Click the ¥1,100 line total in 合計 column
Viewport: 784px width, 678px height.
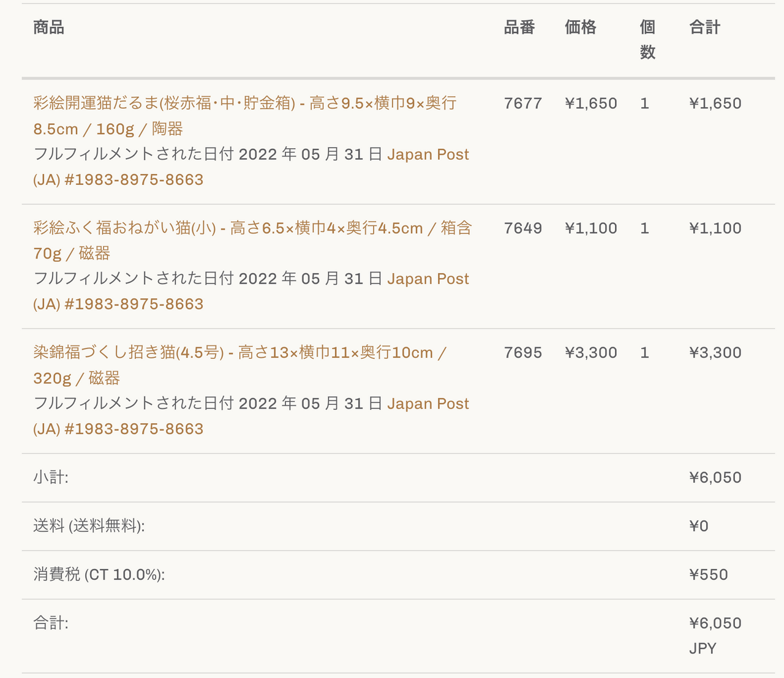coord(715,228)
